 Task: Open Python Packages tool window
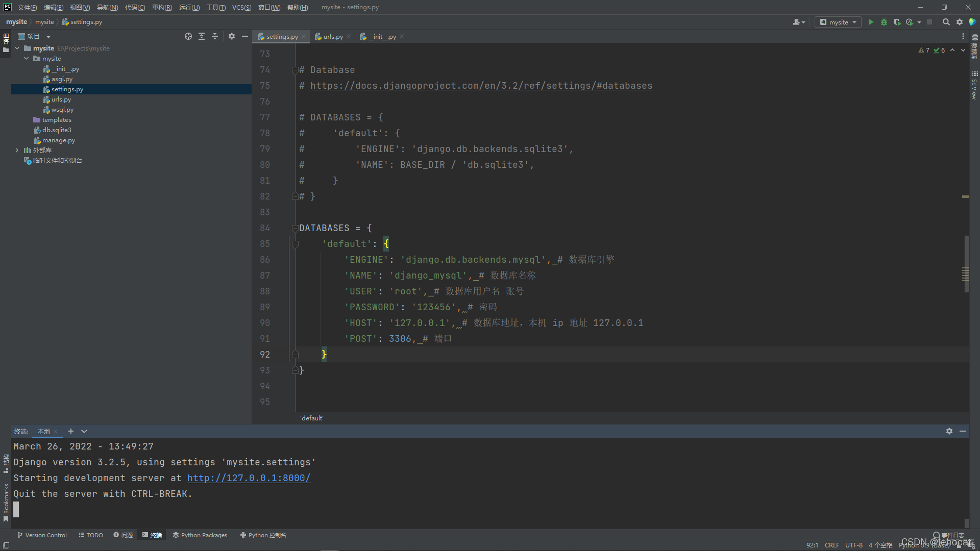click(200, 535)
